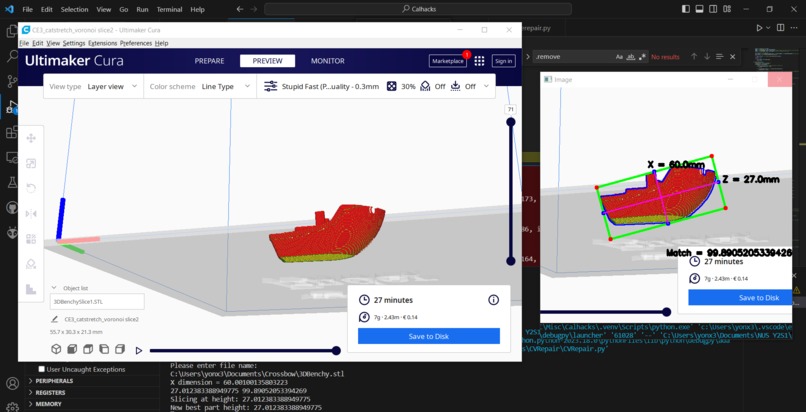Open VS Code Accounts icon
Viewport: 806px width, 412px height.
[x=12, y=383]
